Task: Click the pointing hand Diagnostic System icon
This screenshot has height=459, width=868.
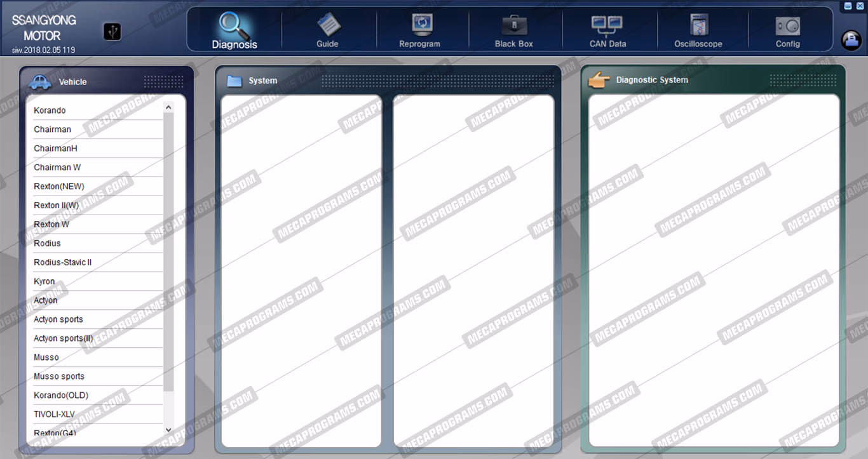Action: (x=599, y=80)
